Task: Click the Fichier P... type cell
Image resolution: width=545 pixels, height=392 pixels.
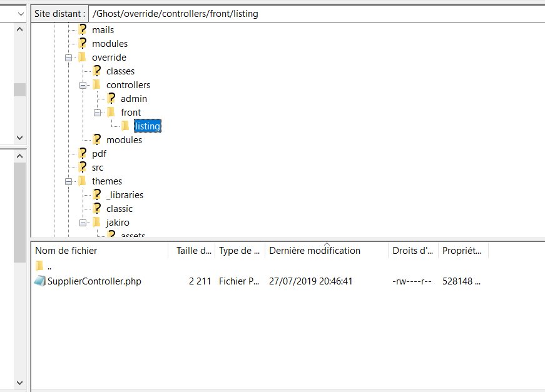Action: point(239,281)
